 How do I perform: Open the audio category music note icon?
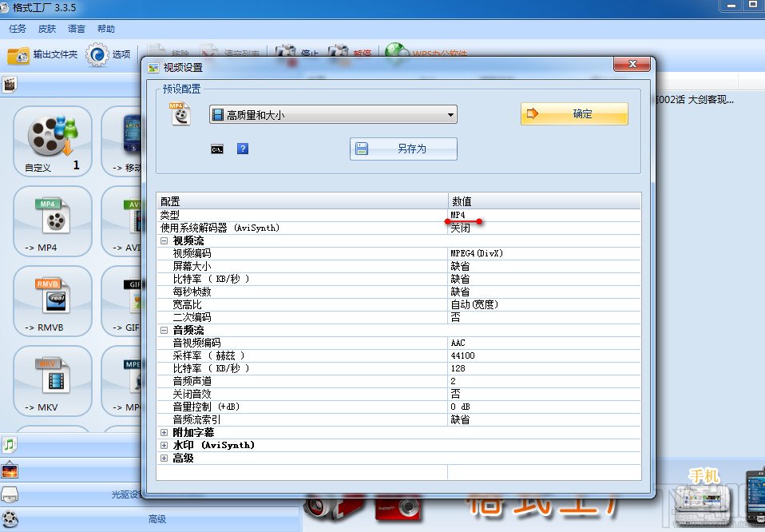point(10,445)
